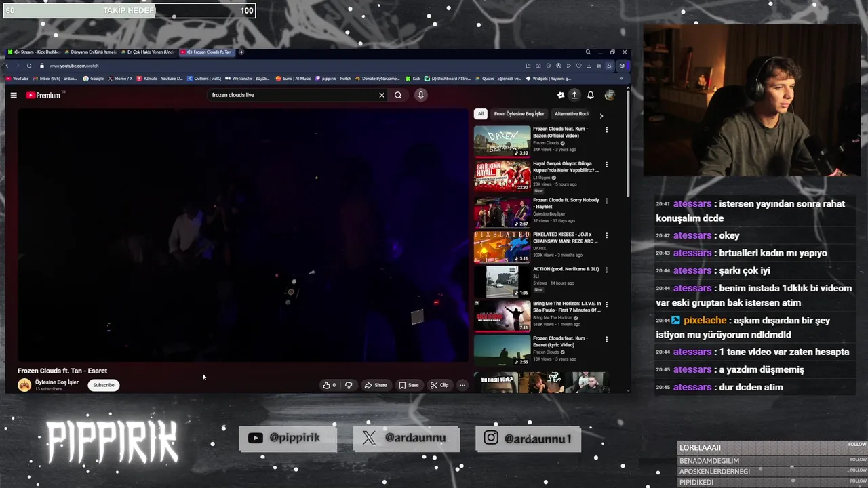Open options for ACTION prod. Norlikane video
This screenshot has width=868, height=488.
606,270
